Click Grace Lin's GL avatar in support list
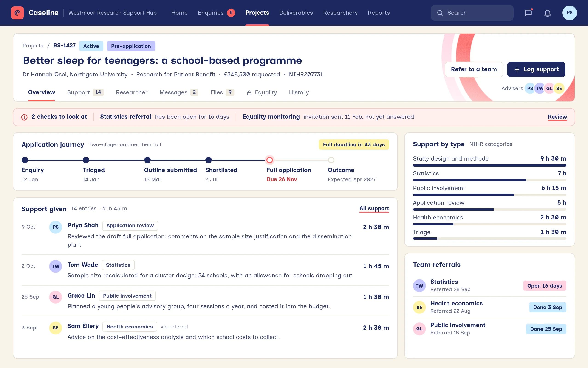The height and width of the screenshot is (368, 588). pyautogui.click(x=55, y=297)
